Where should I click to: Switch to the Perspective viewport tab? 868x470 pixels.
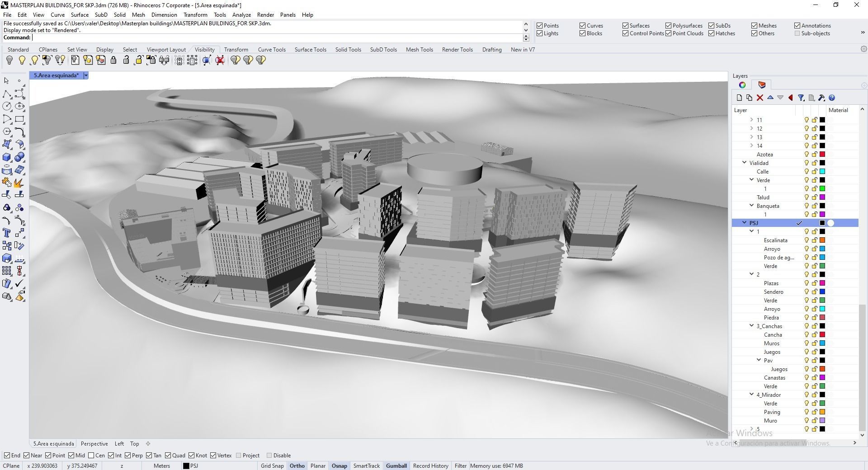pyautogui.click(x=94, y=444)
